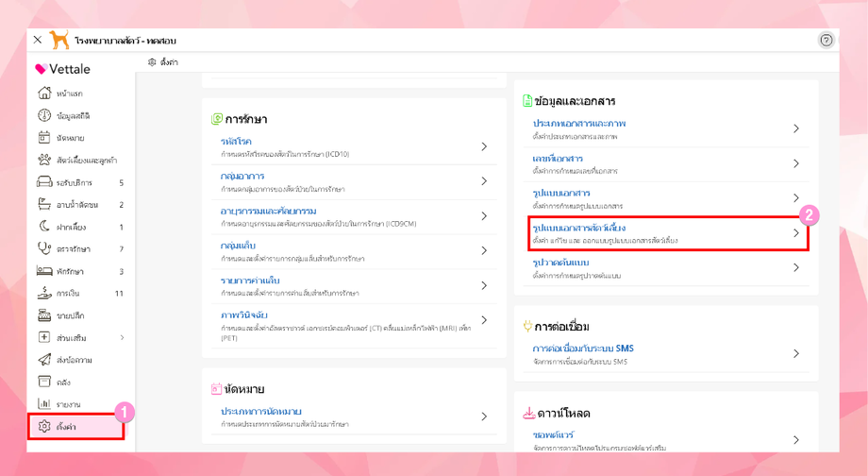Viewport: 868px width, 476px height.
Task: Click the เลขที่เอกสาร document number link
Action: click(558, 159)
